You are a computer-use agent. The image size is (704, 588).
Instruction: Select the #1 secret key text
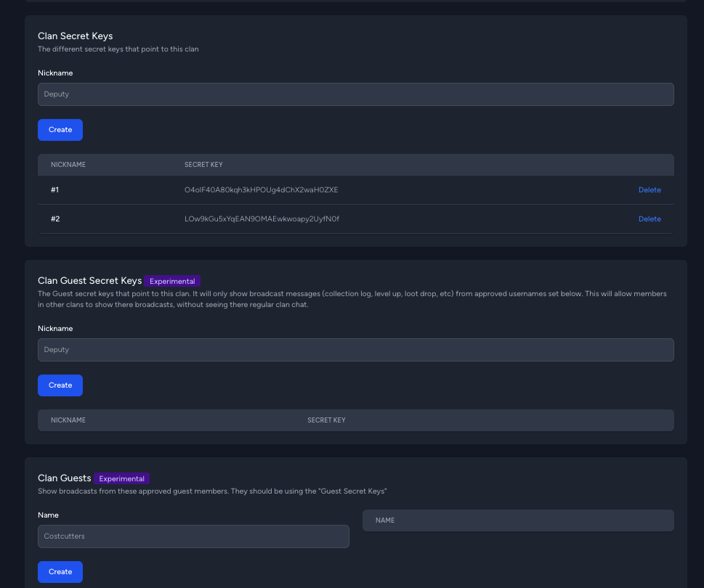(262, 189)
